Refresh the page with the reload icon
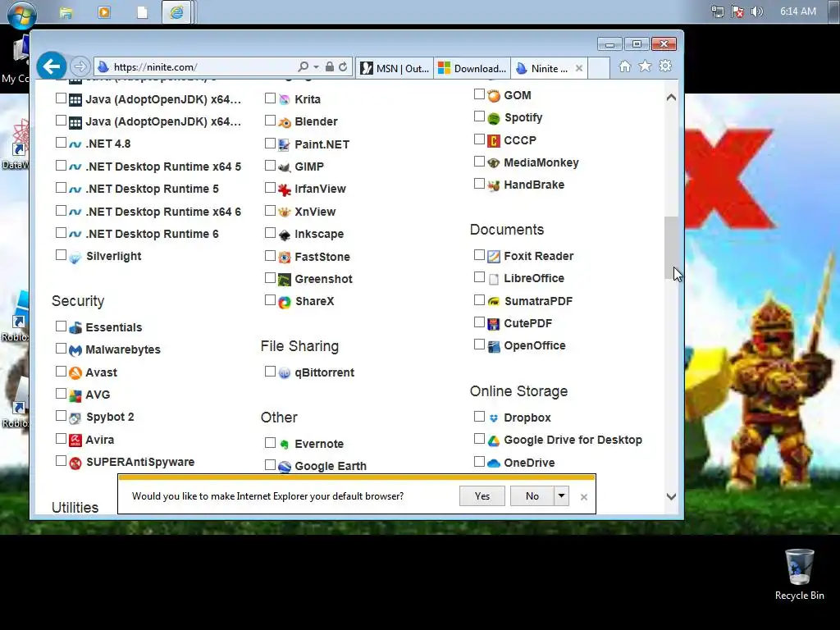Viewport: 840px width, 630px height. tap(343, 67)
